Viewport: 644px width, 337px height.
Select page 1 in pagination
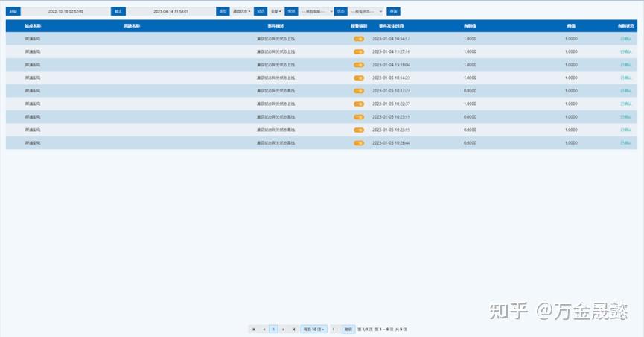tap(273, 329)
